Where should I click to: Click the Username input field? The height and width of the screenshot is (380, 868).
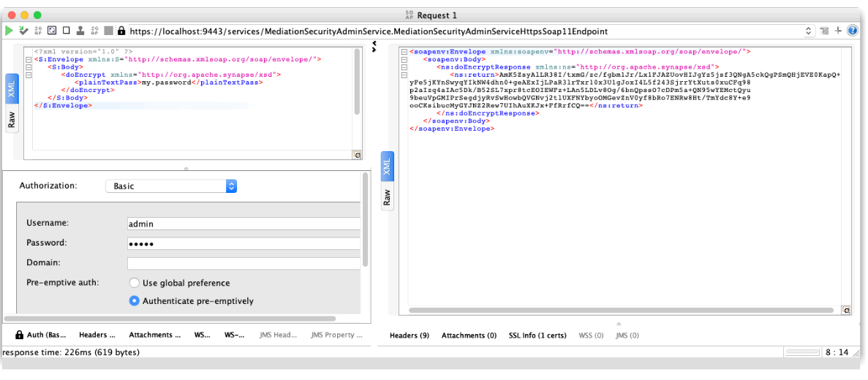[244, 224]
